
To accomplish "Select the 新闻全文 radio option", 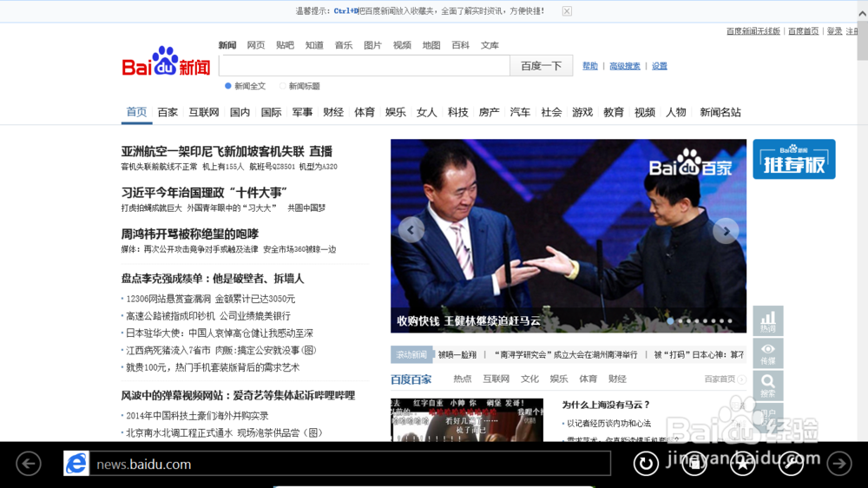I will 228,86.
